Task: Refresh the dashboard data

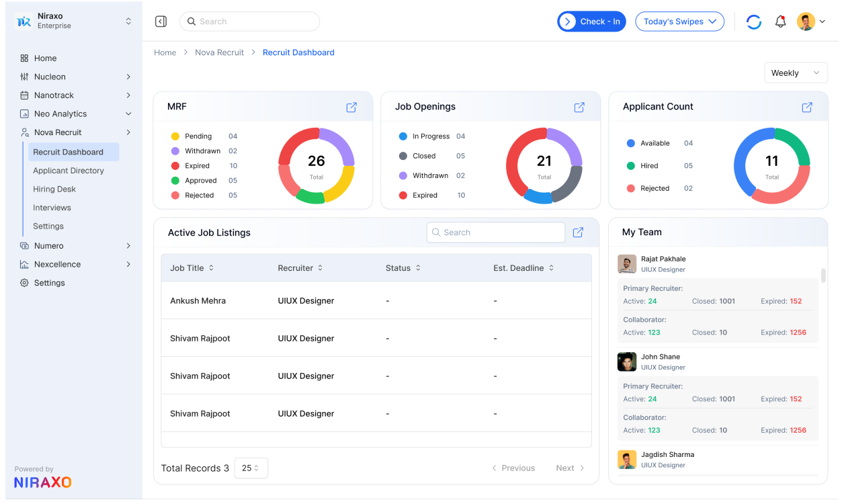Action: pyautogui.click(x=753, y=21)
